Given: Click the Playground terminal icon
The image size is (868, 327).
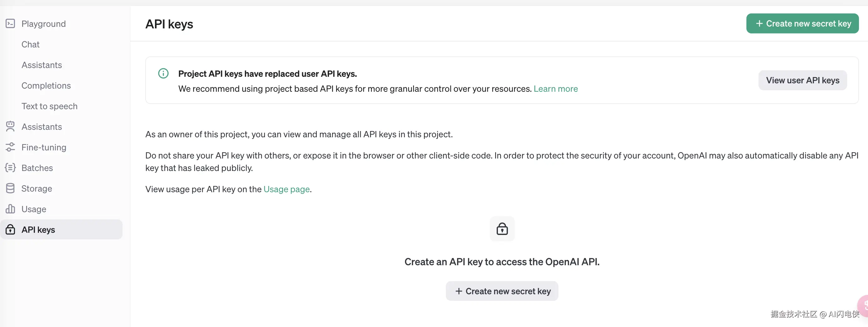Looking at the screenshot, I should (x=11, y=24).
